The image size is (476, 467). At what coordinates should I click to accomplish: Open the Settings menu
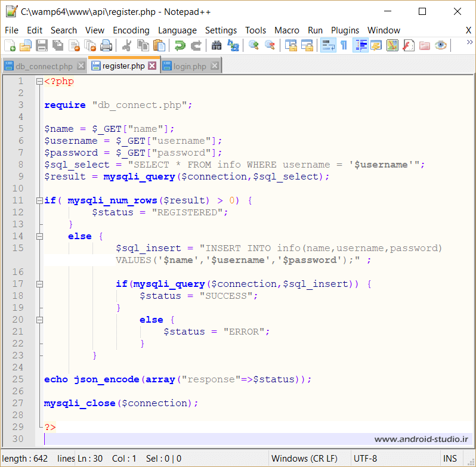click(221, 30)
